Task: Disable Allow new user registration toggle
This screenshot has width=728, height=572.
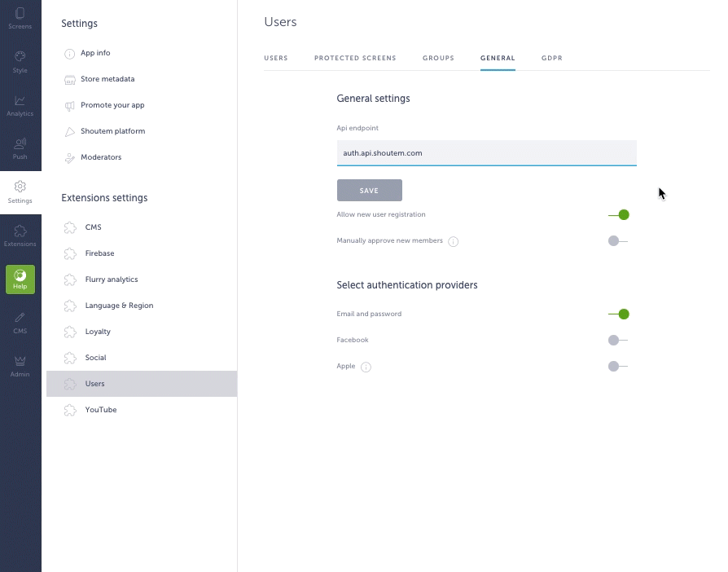Action: [x=618, y=215]
